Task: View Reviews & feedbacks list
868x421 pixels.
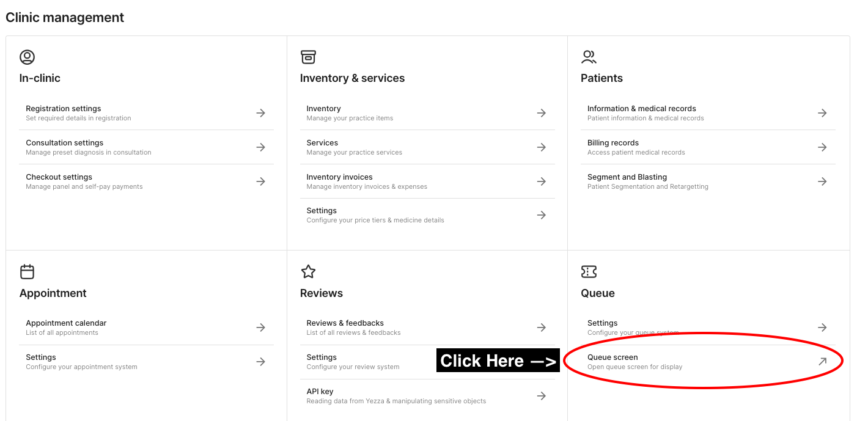Action: 345,327
